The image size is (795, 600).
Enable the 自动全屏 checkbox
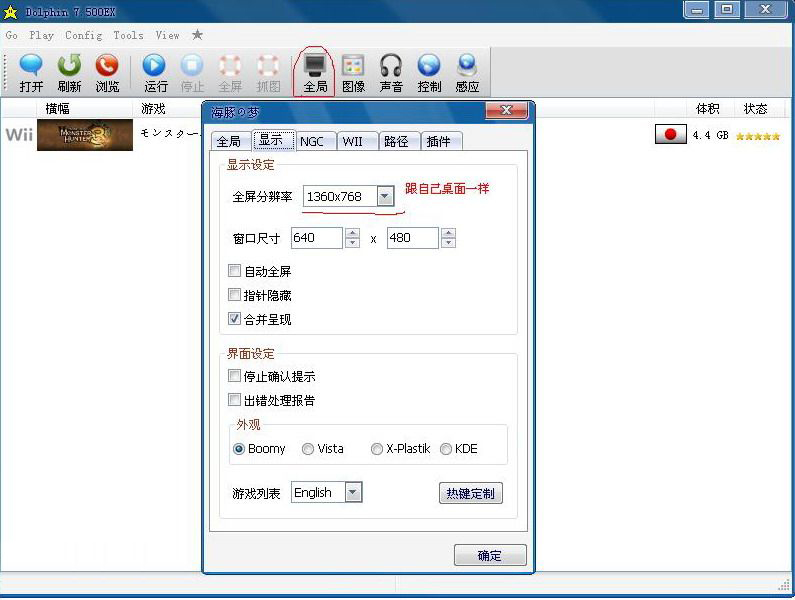click(x=235, y=271)
